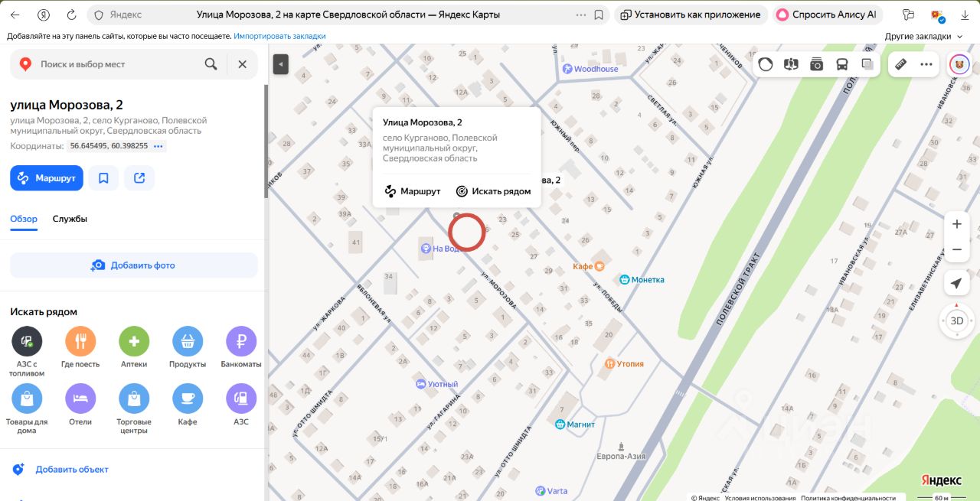Search nearby Торговые центры

coord(134,409)
